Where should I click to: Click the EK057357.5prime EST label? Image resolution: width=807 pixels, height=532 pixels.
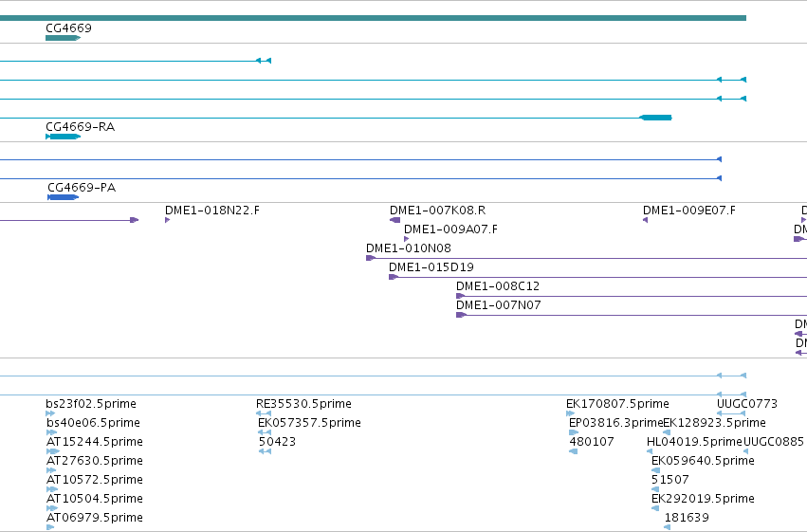click(x=309, y=422)
